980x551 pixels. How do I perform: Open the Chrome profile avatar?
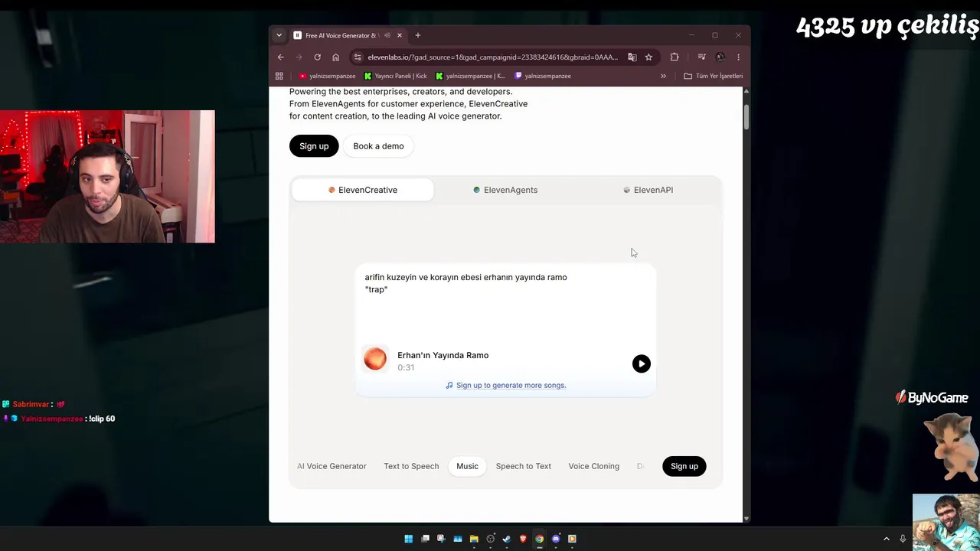[720, 57]
